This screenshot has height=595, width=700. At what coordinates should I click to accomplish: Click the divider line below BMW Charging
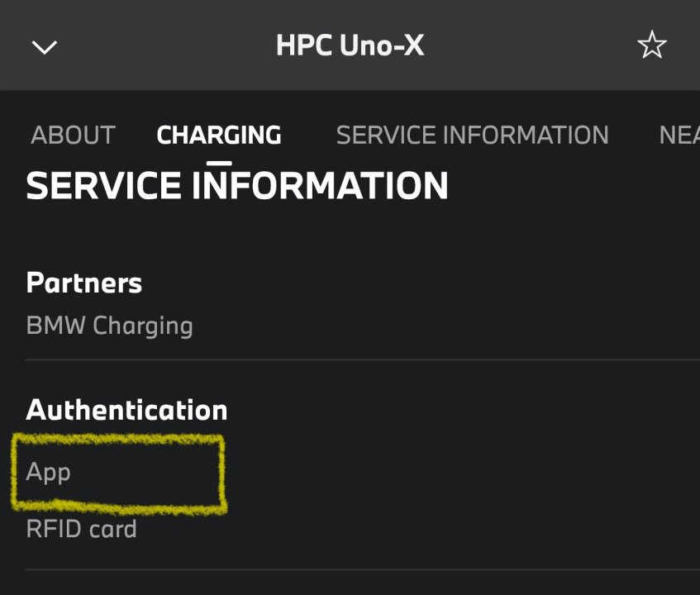click(362, 359)
